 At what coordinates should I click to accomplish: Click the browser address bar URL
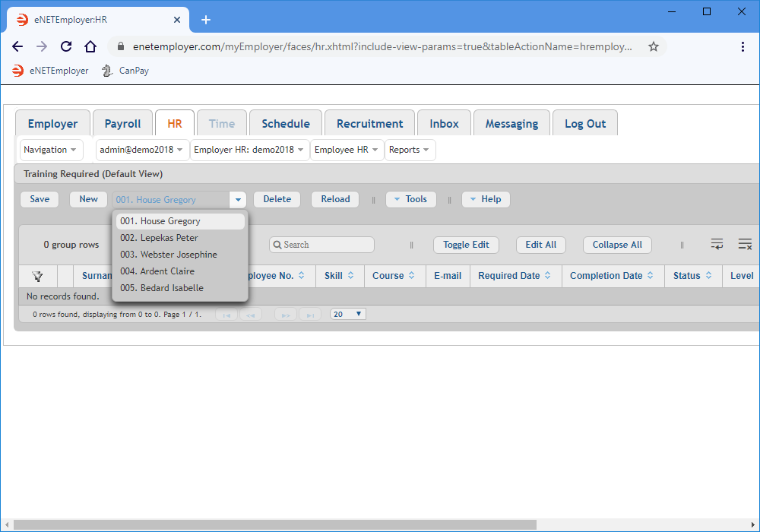click(x=382, y=46)
